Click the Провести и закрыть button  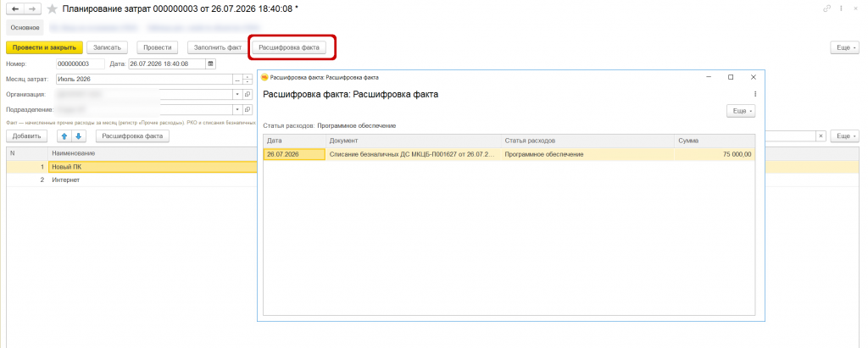(44, 47)
